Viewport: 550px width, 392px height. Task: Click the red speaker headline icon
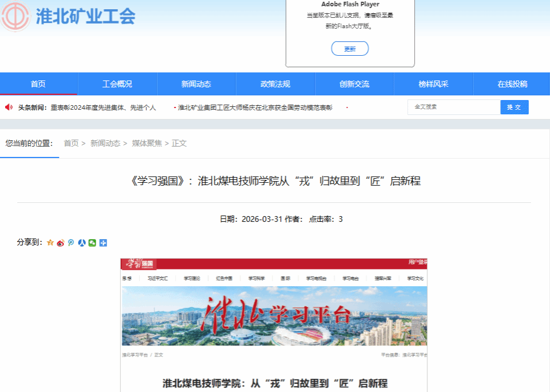[9, 107]
